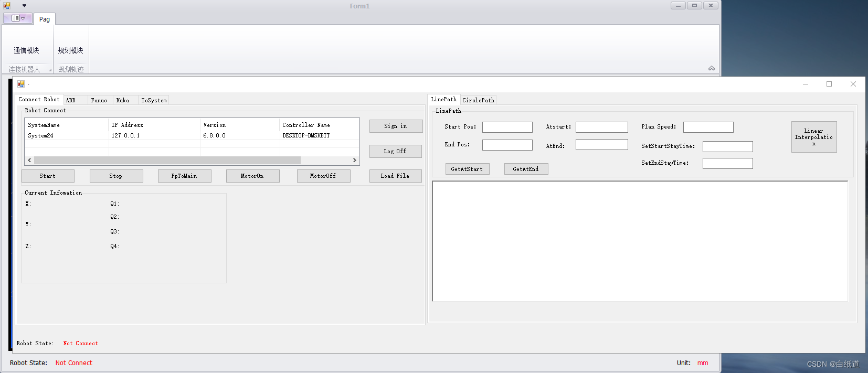Image resolution: width=868 pixels, height=373 pixels.
Task: Click the SetEndStayTime input field
Action: pos(728,163)
